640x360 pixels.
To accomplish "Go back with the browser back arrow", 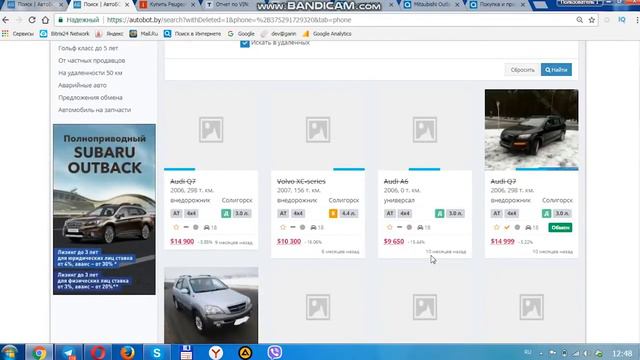I will [6, 20].
